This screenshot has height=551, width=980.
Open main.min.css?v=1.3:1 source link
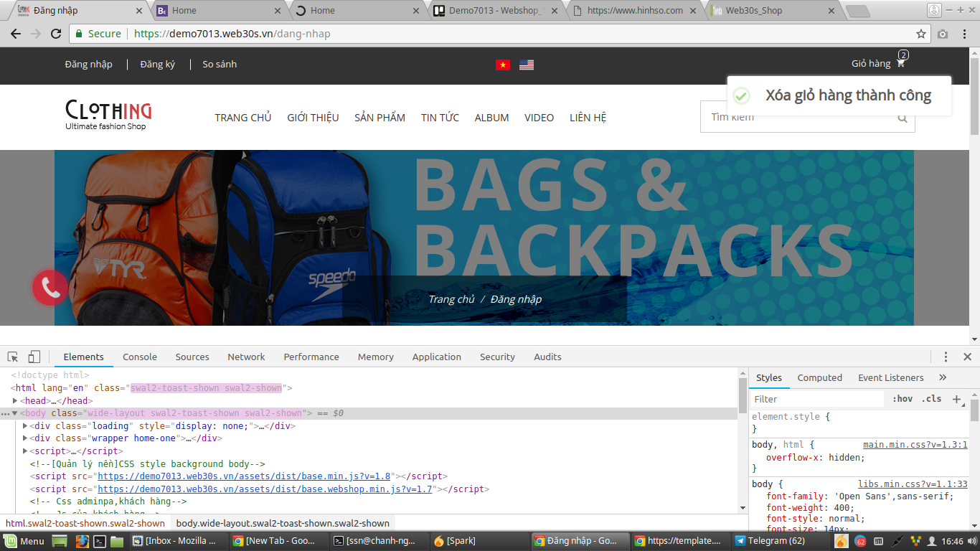(x=915, y=445)
